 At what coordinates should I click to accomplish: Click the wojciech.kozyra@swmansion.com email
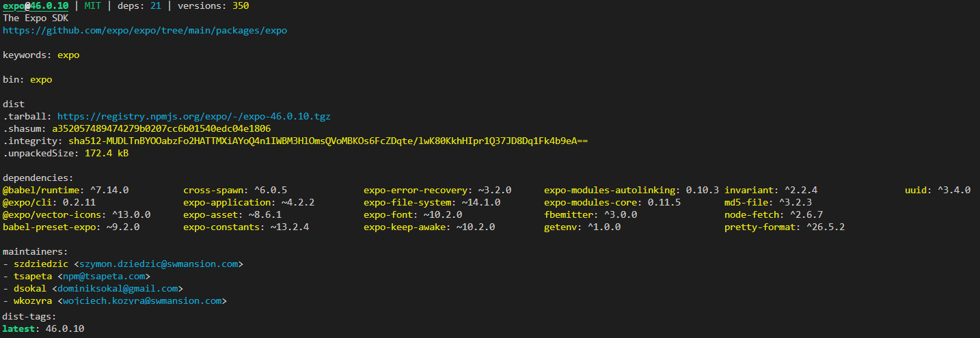point(142,301)
